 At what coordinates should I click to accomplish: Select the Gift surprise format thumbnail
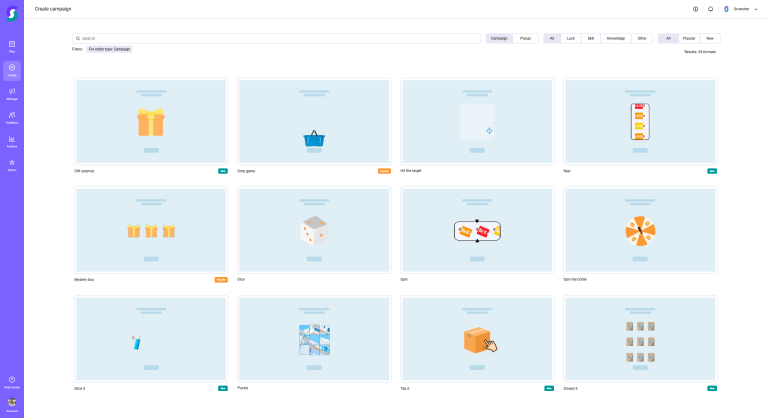pos(151,121)
